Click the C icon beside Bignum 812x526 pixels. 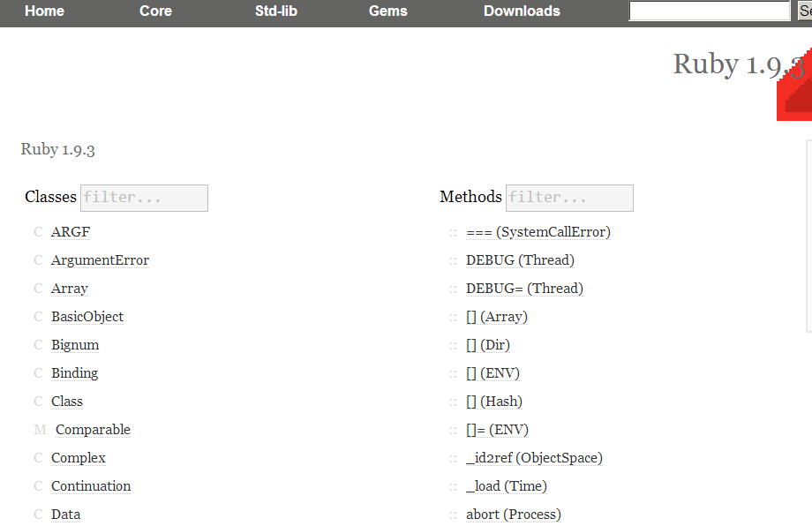coord(38,345)
